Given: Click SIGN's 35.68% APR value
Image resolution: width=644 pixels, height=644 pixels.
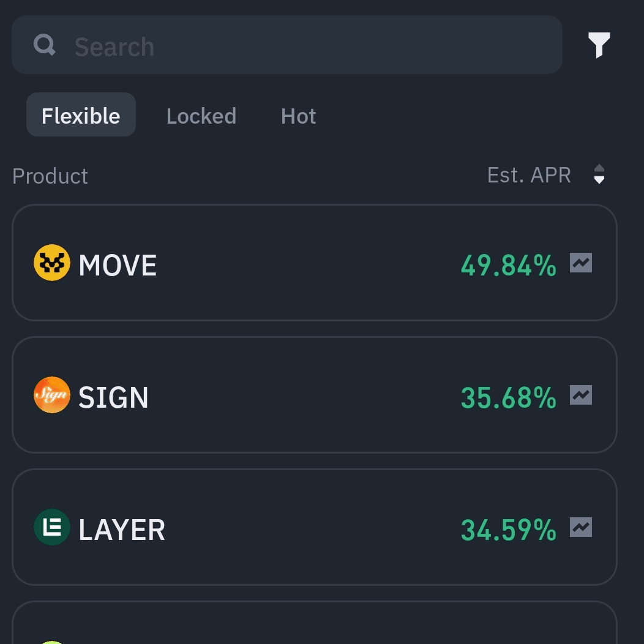Looking at the screenshot, I should (x=508, y=398).
